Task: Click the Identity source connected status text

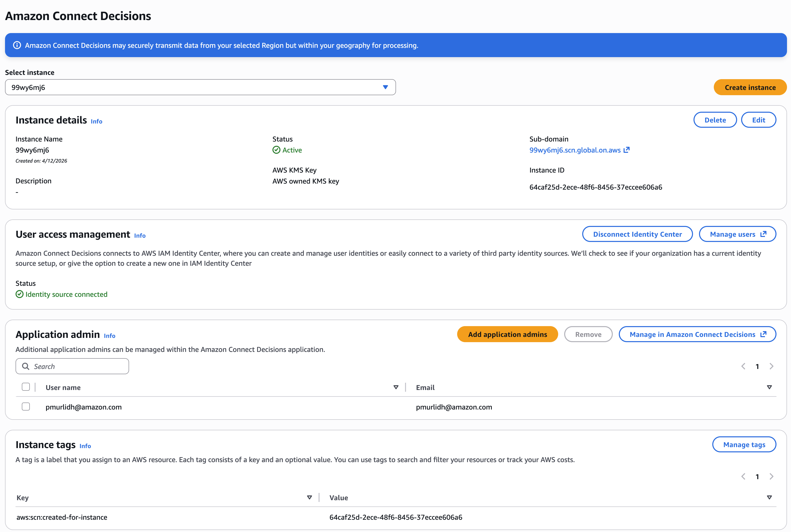Action: click(66, 294)
